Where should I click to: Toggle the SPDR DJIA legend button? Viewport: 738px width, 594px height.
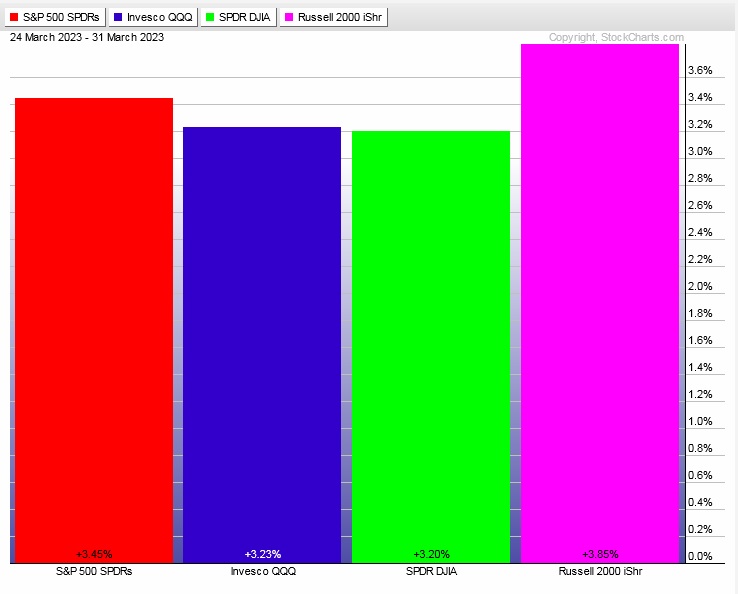(x=238, y=17)
